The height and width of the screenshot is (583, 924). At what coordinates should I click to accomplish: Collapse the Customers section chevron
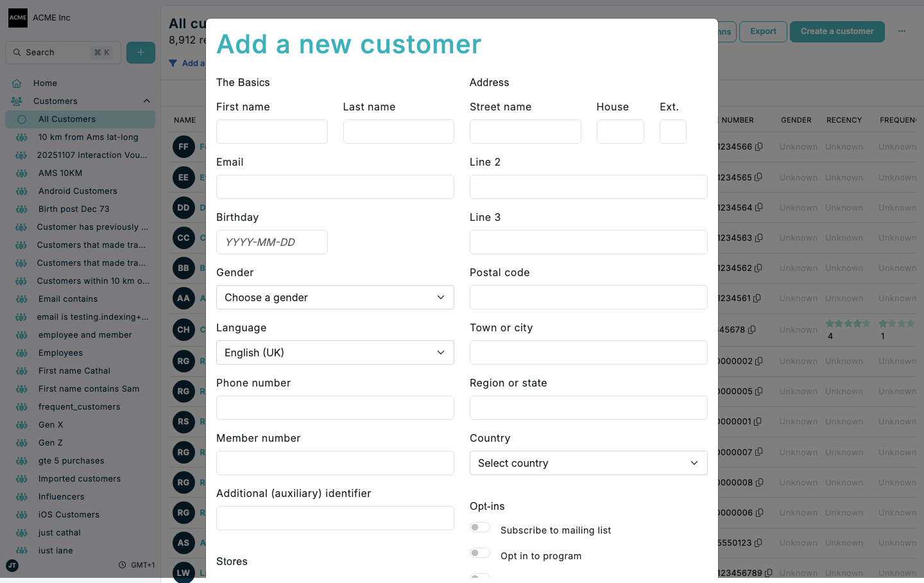pyautogui.click(x=146, y=101)
